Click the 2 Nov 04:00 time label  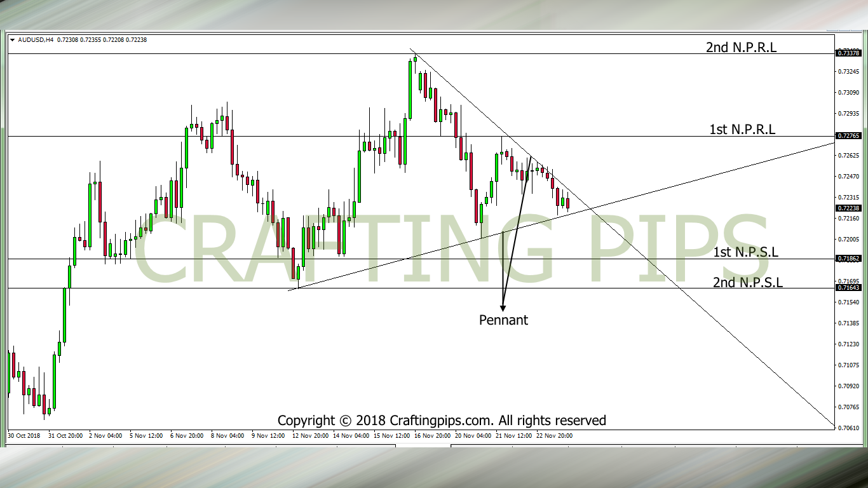click(106, 436)
